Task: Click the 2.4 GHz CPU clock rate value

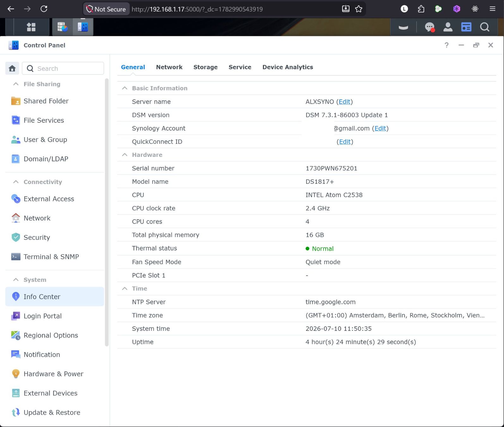Action: point(317,208)
